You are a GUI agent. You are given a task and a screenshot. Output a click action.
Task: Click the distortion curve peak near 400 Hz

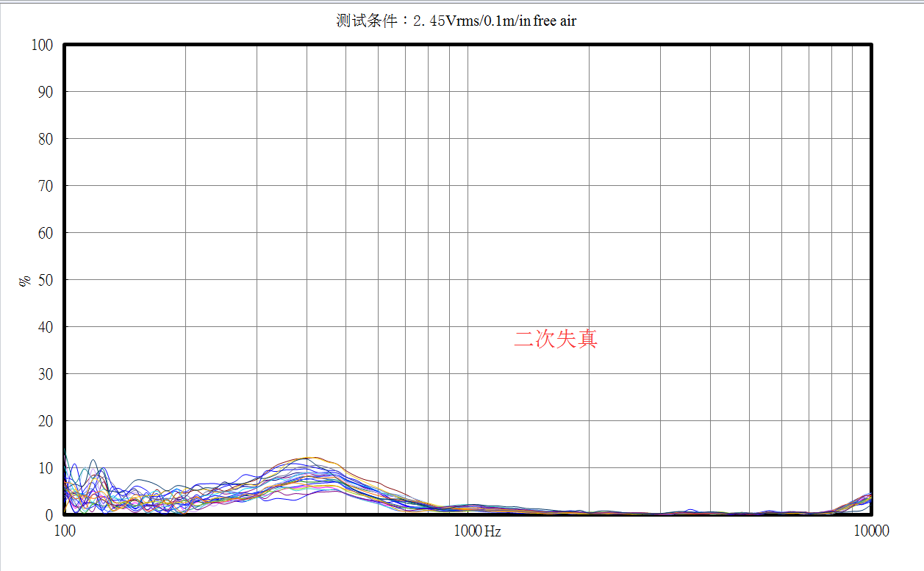click(x=310, y=459)
